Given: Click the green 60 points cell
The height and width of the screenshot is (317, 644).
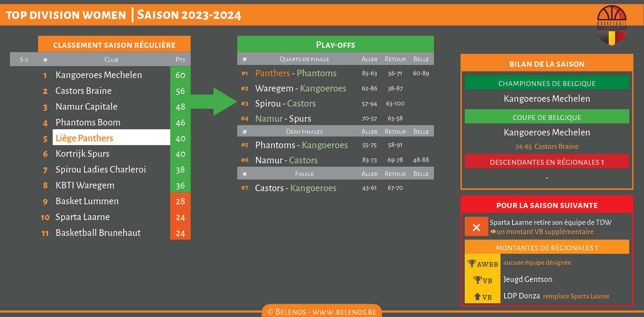Looking at the screenshot, I should (180, 75).
